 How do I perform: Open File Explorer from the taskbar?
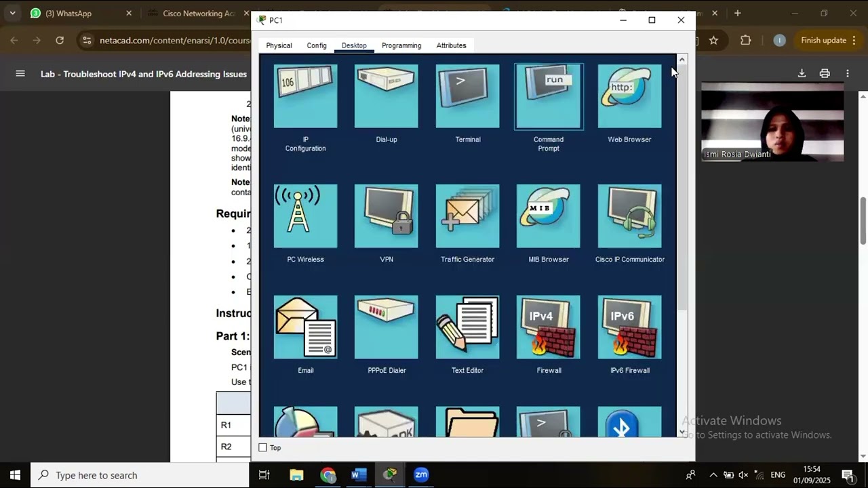296,474
